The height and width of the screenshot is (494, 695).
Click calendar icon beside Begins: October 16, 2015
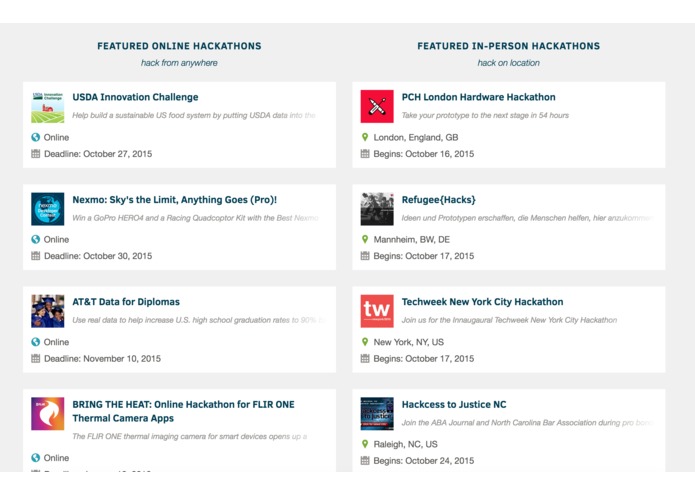pyautogui.click(x=365, y=154)
